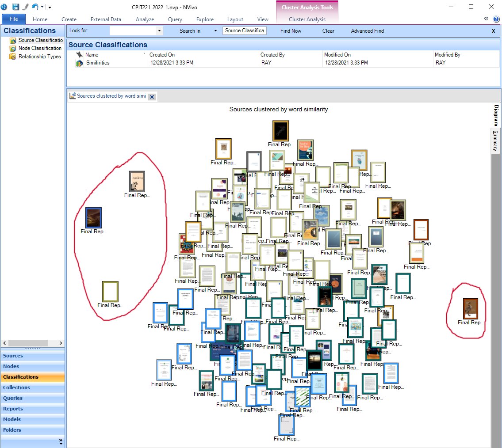
Task: Open the Cluster Analysis contextual tab
Action: (x=307, y=19)
